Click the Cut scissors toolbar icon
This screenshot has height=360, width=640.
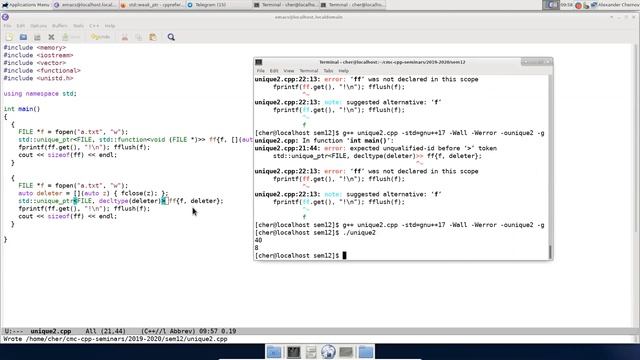tap(124, 37)
